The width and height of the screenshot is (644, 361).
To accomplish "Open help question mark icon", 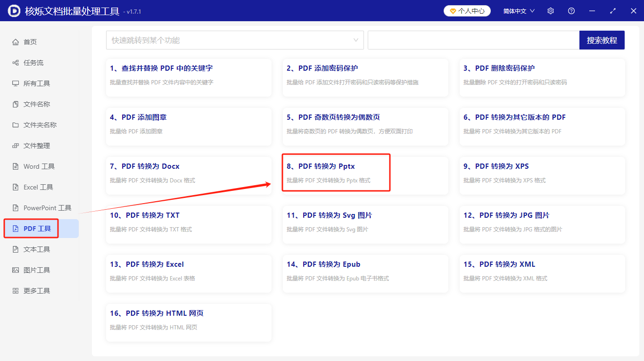I will pos(571,11).
